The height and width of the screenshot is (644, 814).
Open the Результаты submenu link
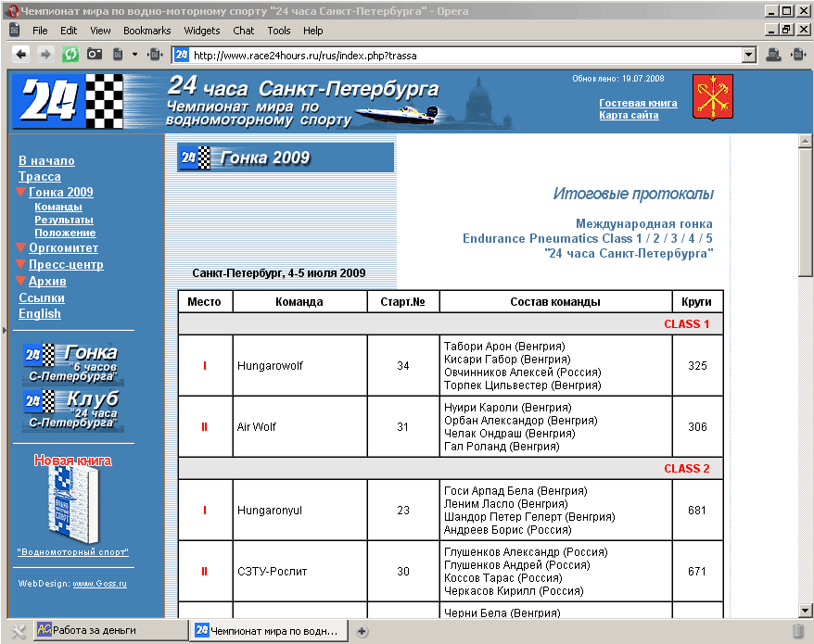[64, 220]
